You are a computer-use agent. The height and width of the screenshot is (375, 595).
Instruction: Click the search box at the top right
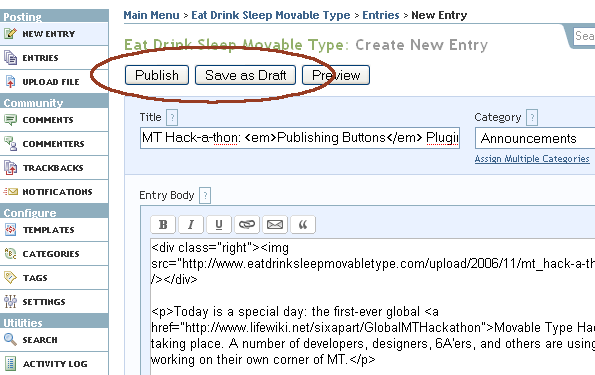[x=584, y=36]
